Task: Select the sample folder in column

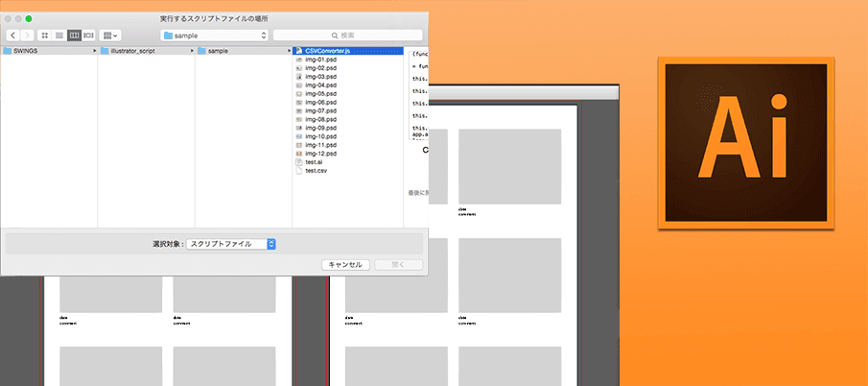Action: (244, 51)
